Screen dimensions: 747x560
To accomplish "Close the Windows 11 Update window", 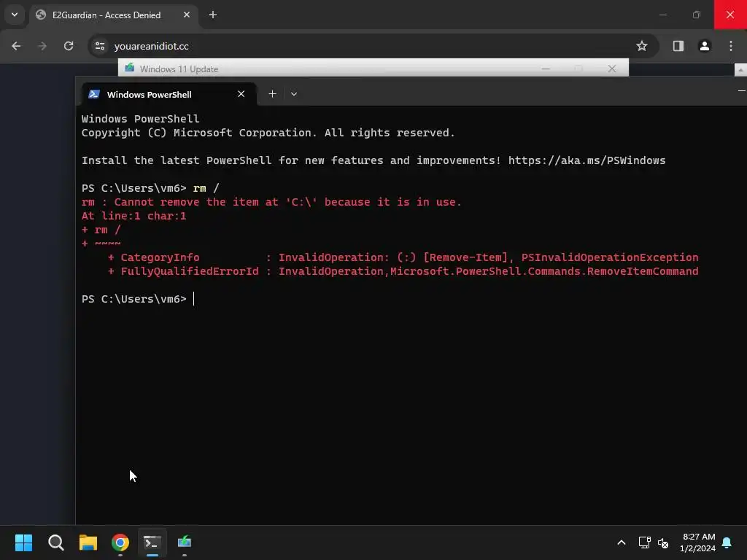I will [x=612, y=69].
